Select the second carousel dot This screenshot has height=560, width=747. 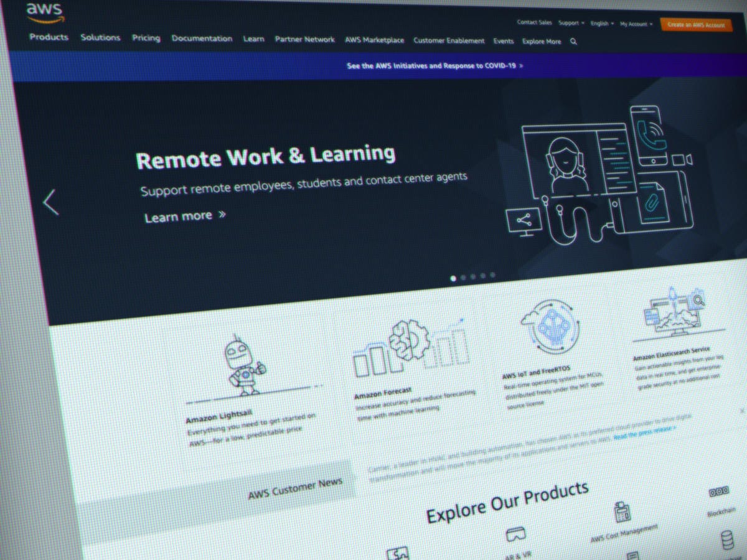pos(463,278)
